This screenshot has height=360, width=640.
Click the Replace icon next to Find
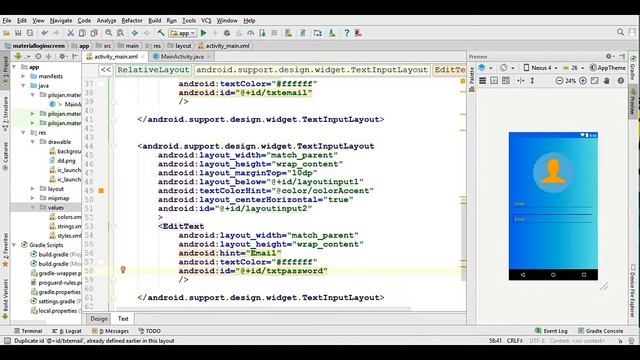(120, 33)
